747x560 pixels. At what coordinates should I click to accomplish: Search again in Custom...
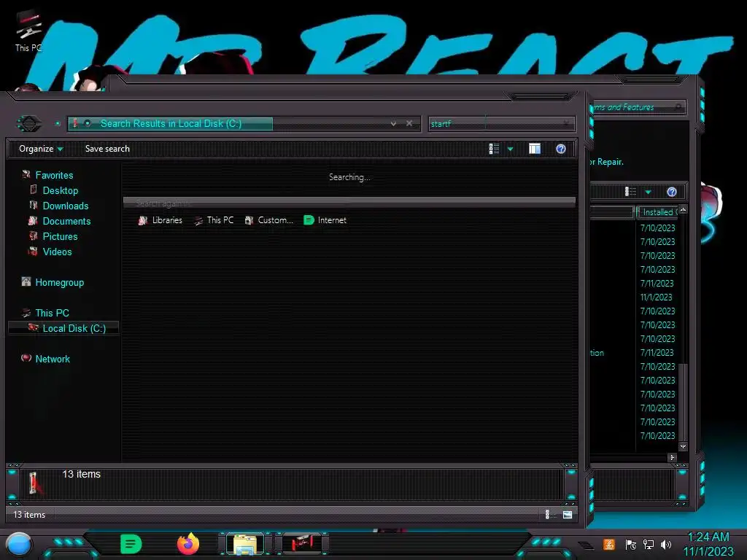click(x=268, y=220)
